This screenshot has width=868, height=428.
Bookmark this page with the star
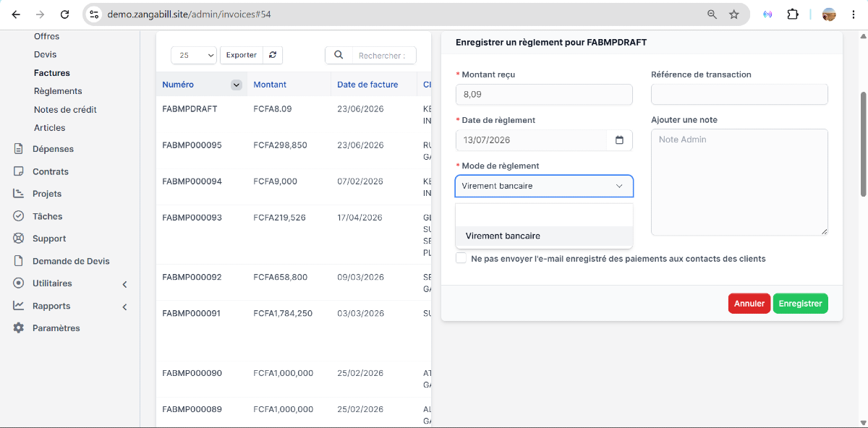[x=734, y=14]
